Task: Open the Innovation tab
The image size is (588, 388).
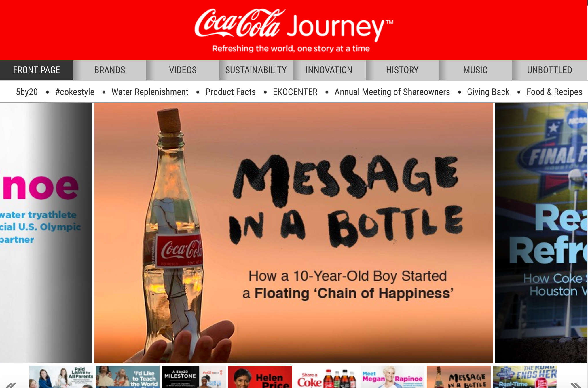Action: (329, 70)
